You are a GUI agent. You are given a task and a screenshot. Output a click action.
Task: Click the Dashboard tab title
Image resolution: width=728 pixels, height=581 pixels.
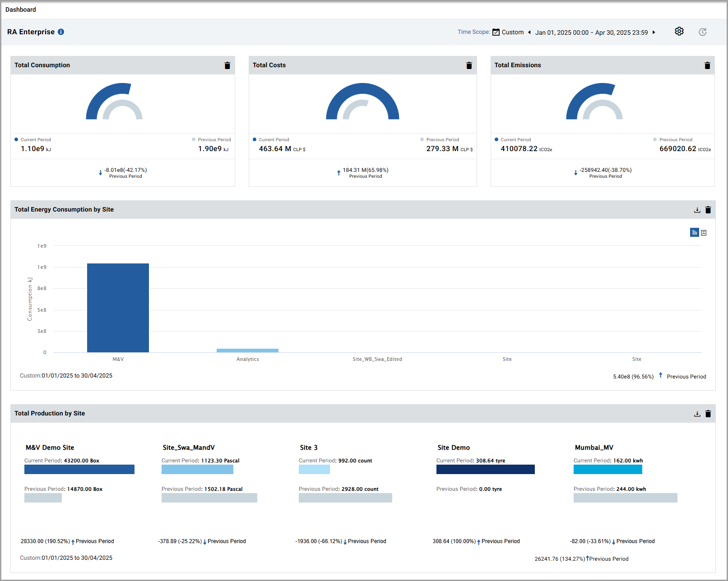(21, 9)
